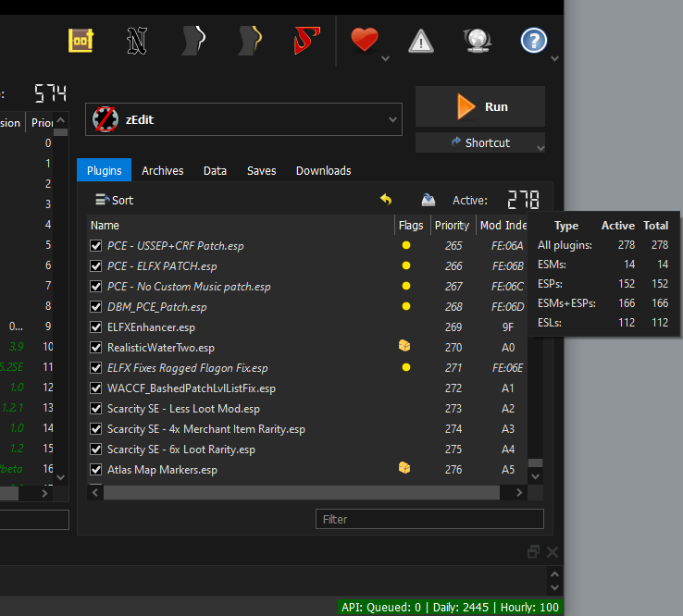Click mod index FE:06E cell
The width and height of the screenshot is (683, 616).
point(507,368)
